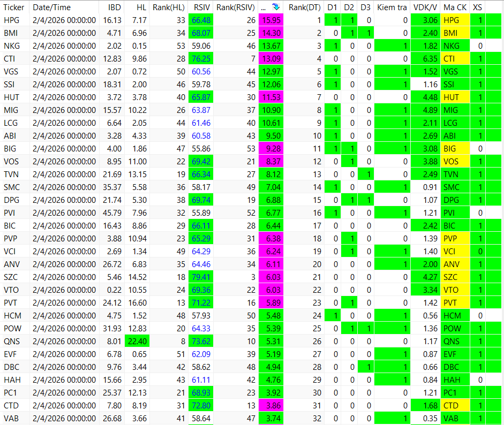The height and width of the screenshot is (425, 504).
Task: Select PVP in the Ticker column
Action: (x=11, y=239)
